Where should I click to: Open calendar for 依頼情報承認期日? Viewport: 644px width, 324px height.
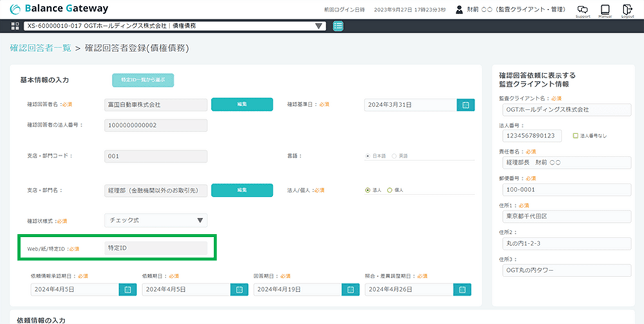pyautogui.click(x=127, y=290)
